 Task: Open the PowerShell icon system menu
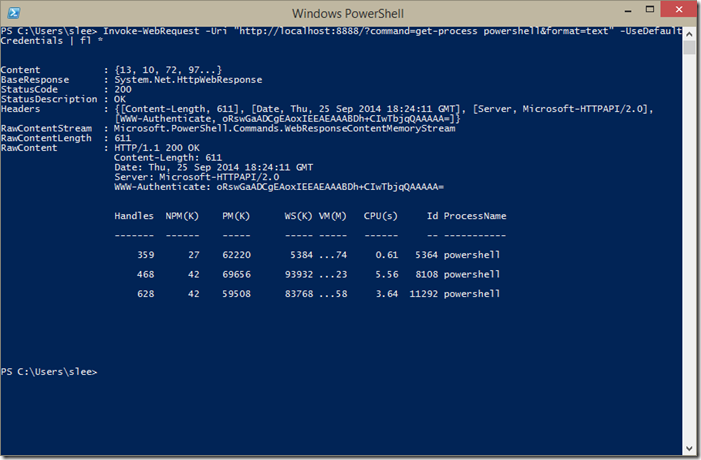pos(12,13)
